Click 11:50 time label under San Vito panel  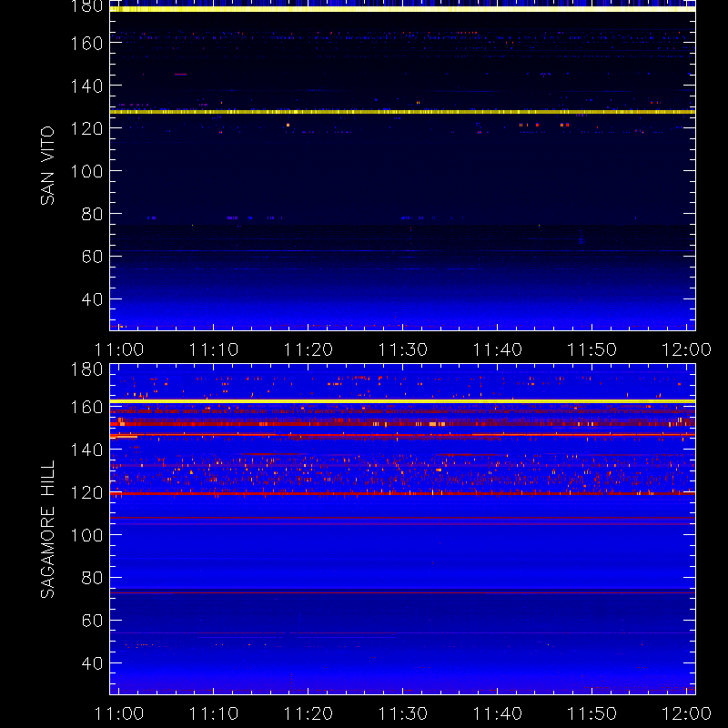592,349
